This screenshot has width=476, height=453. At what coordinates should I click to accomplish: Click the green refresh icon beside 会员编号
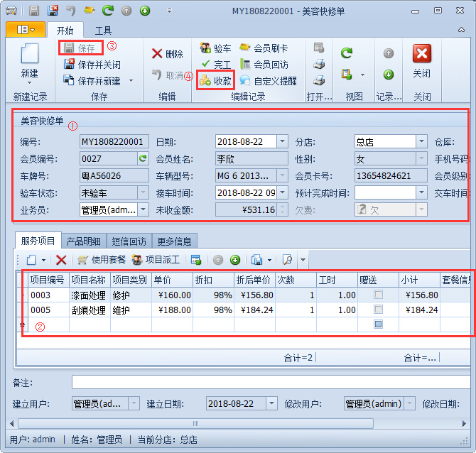143,158
